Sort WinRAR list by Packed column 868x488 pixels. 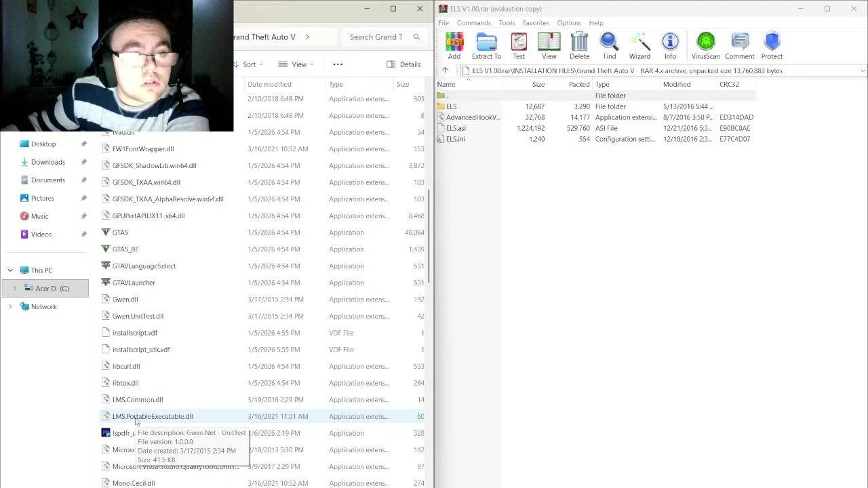point(579,85)
